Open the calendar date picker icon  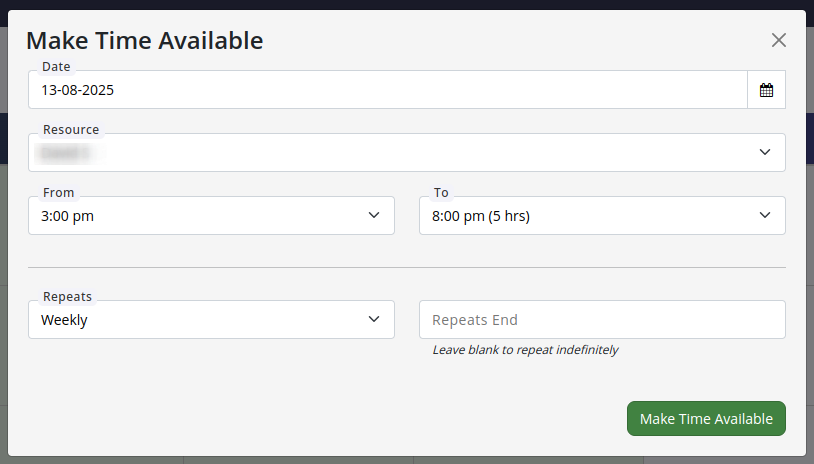766,90
